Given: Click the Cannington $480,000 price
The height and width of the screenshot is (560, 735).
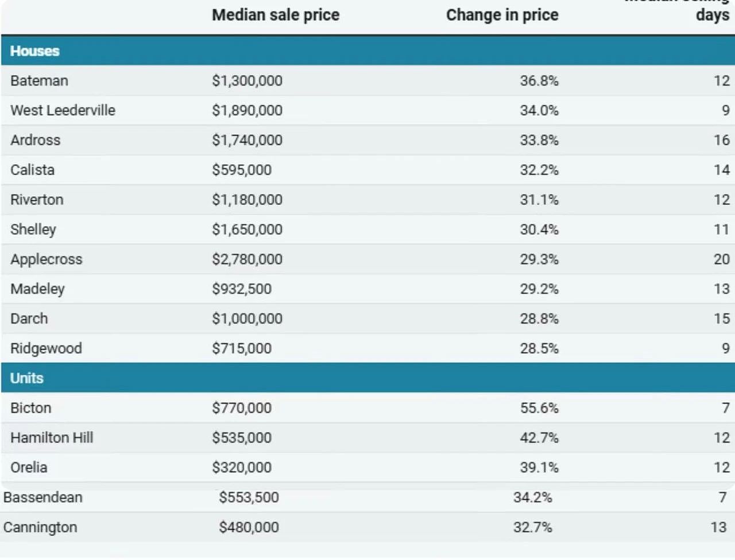Looking at the screenshot, I should coord(249,527).
